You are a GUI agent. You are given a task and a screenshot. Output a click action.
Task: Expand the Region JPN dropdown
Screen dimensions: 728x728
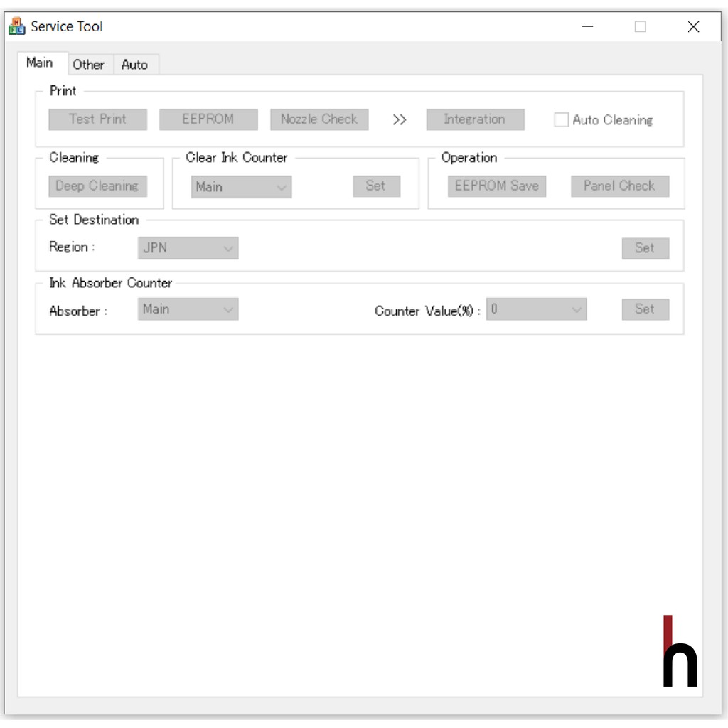[x=188, y=248]
